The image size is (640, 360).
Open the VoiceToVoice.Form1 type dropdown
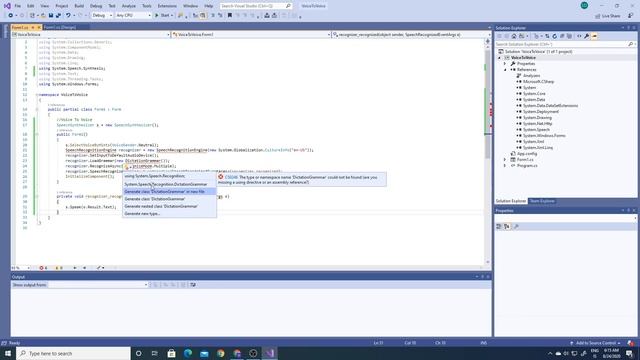[x=251, y=35]
